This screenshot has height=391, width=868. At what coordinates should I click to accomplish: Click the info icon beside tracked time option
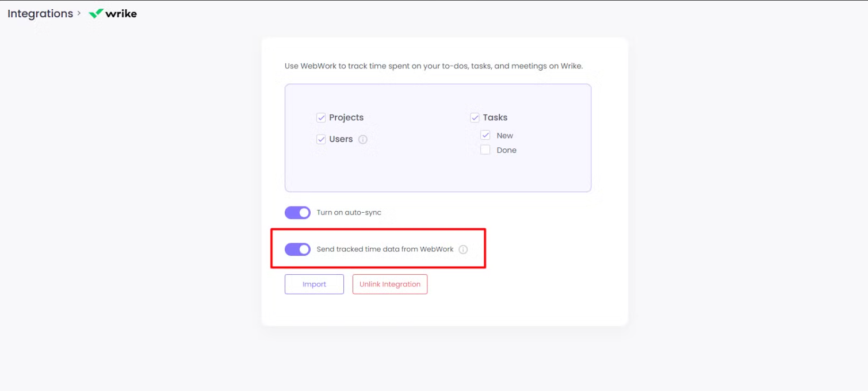click(x=463, y=250)
